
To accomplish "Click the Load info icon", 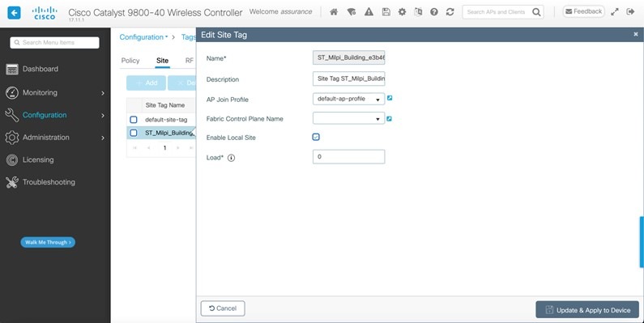I will point(231,158).
